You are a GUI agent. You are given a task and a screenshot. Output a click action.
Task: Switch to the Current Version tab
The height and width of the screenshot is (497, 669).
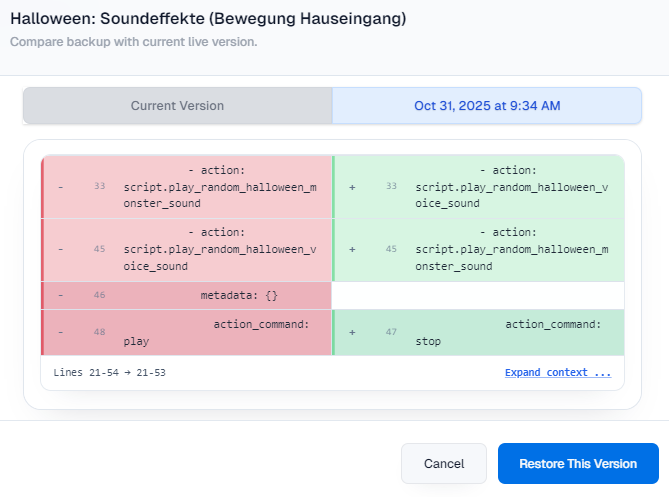click(177, 105)
